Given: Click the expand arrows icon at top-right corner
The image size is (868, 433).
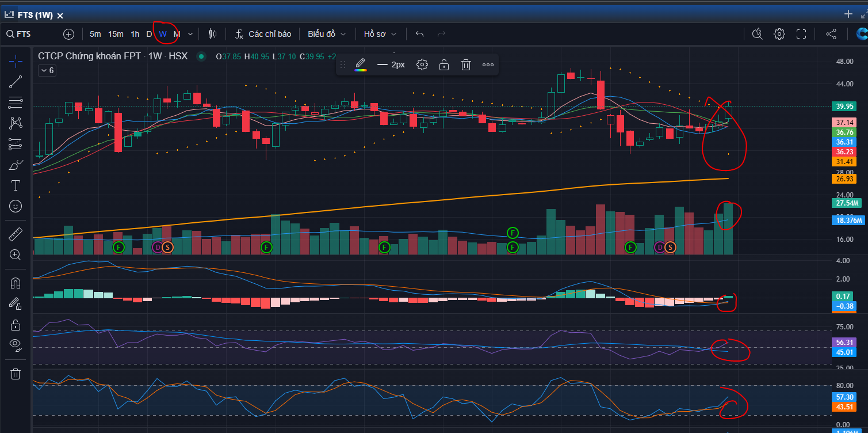Looking at the screenshot, I should coord(863,14).
